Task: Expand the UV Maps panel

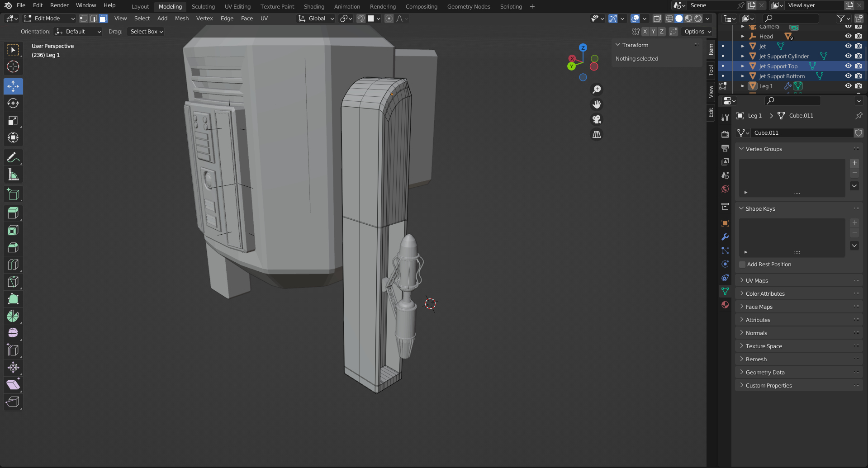Action: (757, 281)
